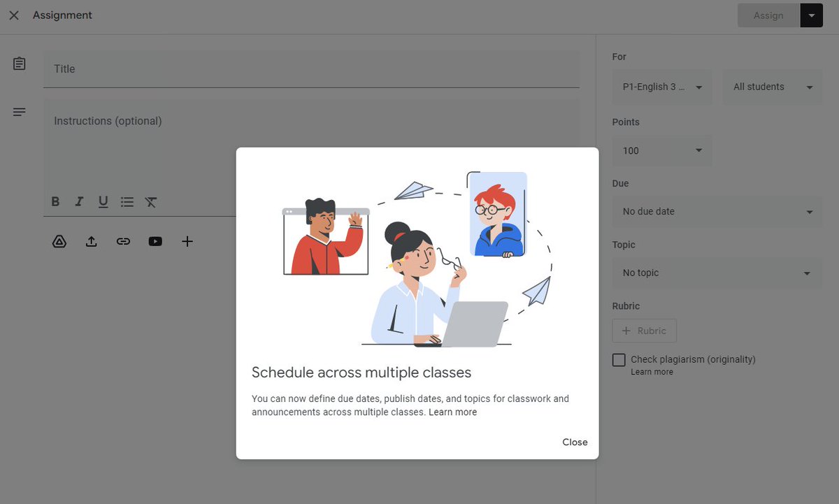Close the Assignment editor with the X icon
The height and width of the screenshot is (504, 839).
click(x=14, y=15)
